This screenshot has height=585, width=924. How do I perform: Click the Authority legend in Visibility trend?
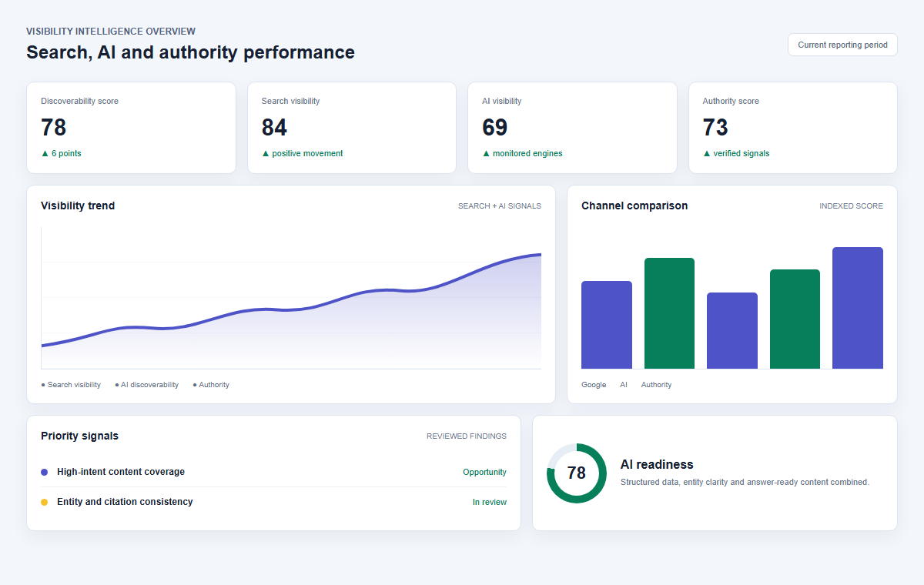[211, 385]
